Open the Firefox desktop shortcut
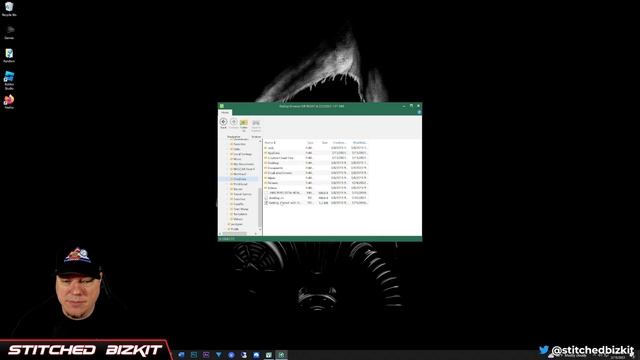 (9, 101)
